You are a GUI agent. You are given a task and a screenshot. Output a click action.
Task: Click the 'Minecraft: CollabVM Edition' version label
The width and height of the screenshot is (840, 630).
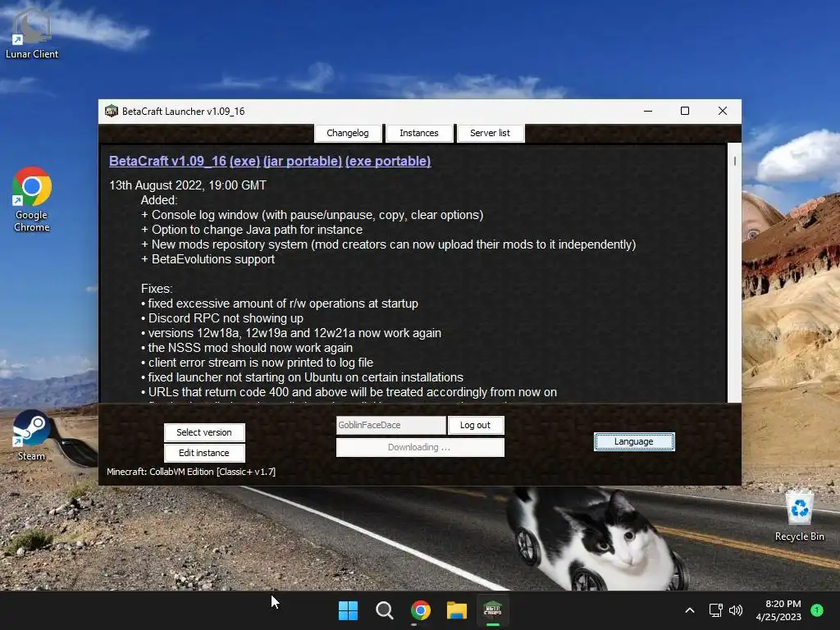pos(190,472)
